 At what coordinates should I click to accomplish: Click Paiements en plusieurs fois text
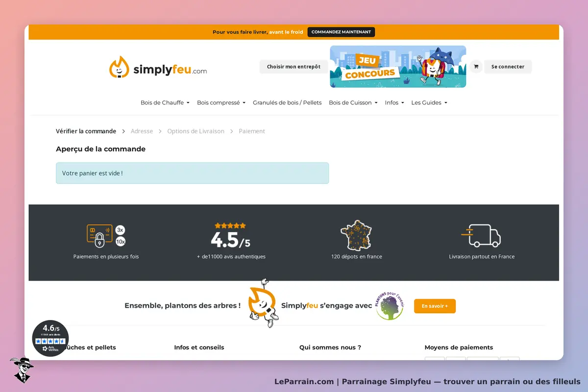click(x=106, y=257)
